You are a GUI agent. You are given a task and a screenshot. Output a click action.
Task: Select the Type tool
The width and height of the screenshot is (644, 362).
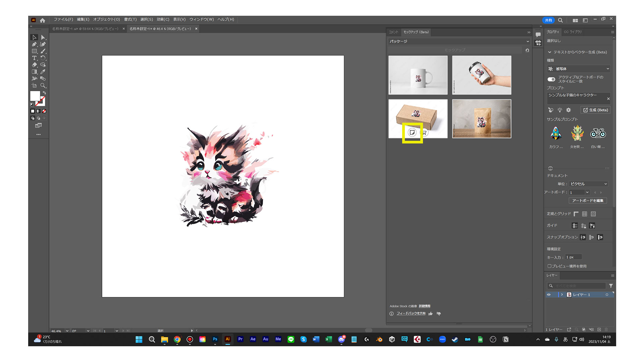click(34, 58)
